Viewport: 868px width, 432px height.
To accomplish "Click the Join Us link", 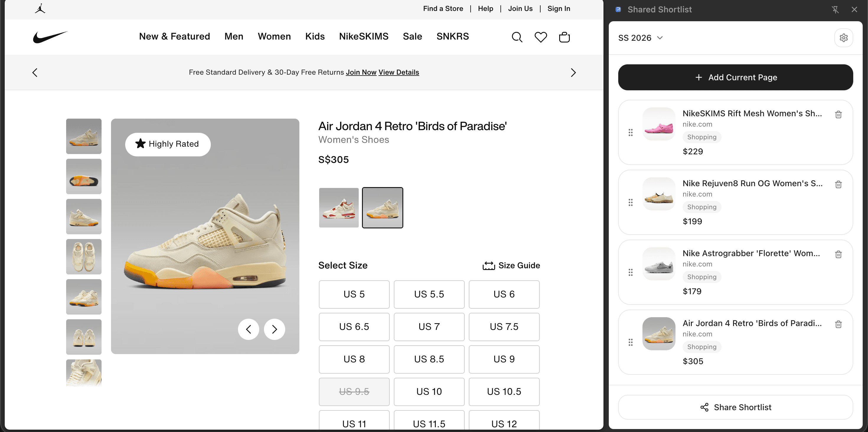I will point(520,9).
